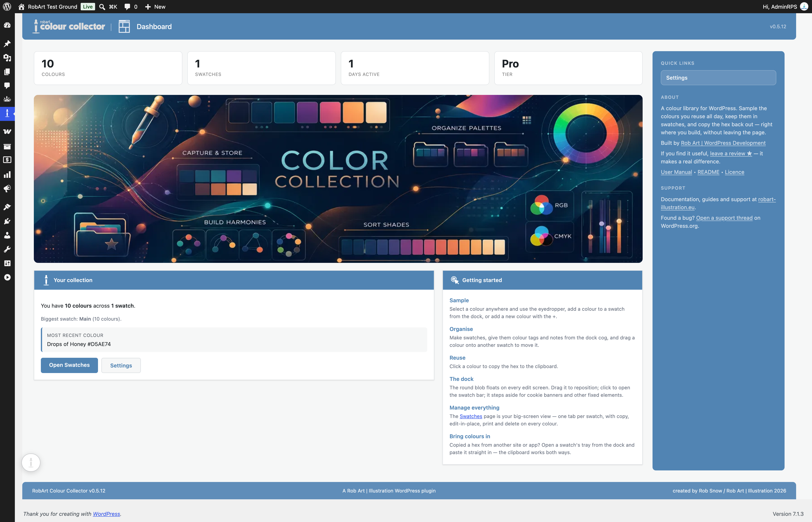The width and height of the screenshot is (812, 522).
Task: Open Appearance via the paintbrush icon
Action: [x=7, y=207]
